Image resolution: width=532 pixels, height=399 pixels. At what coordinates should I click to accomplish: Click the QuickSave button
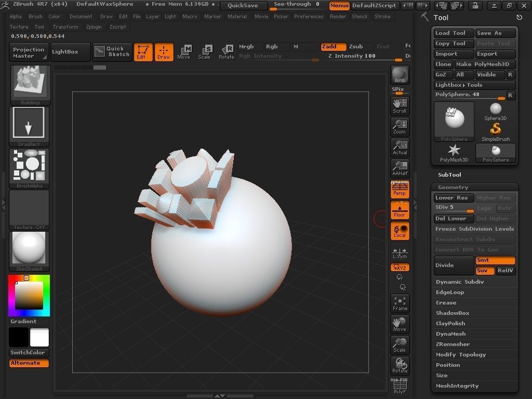[243, 5]
